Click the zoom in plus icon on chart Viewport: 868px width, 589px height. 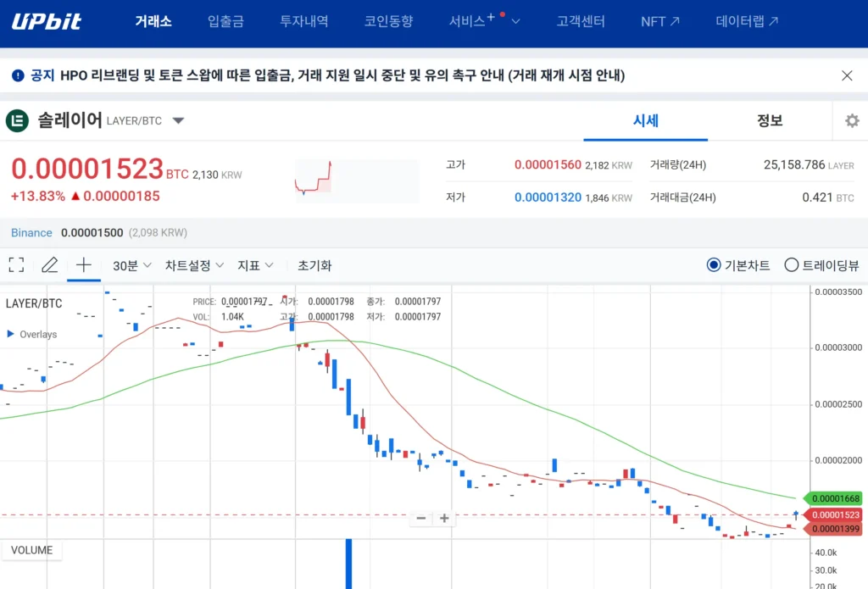[444, 518]
